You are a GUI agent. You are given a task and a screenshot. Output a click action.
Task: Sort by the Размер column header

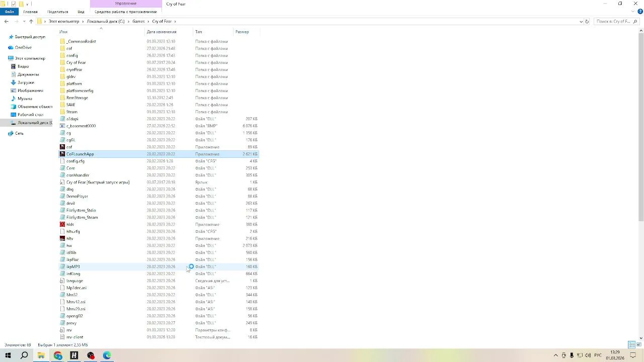(x=242, y=32)
